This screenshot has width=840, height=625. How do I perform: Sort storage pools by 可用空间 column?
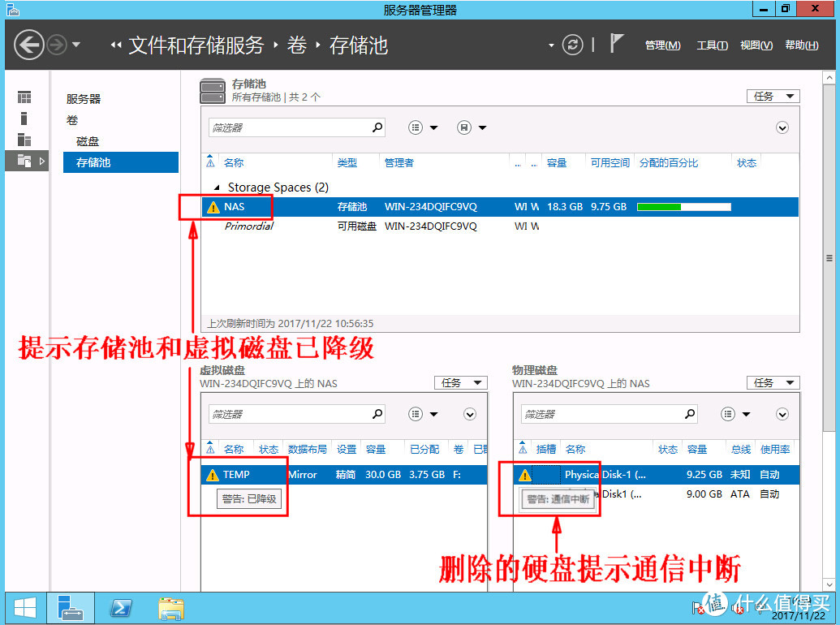coord(610,163)
